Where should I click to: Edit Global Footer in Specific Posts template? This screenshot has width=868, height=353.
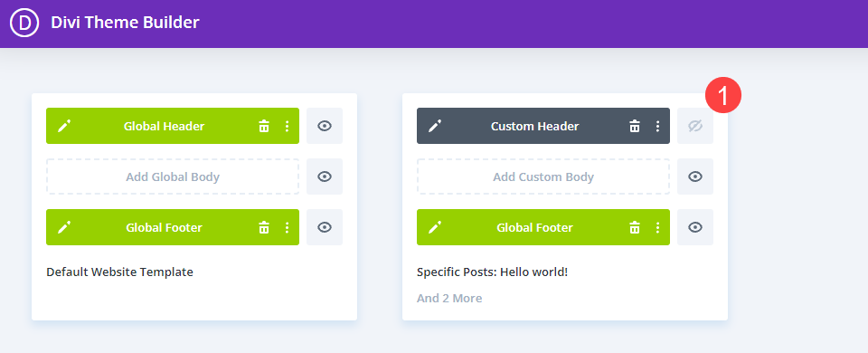435,227
